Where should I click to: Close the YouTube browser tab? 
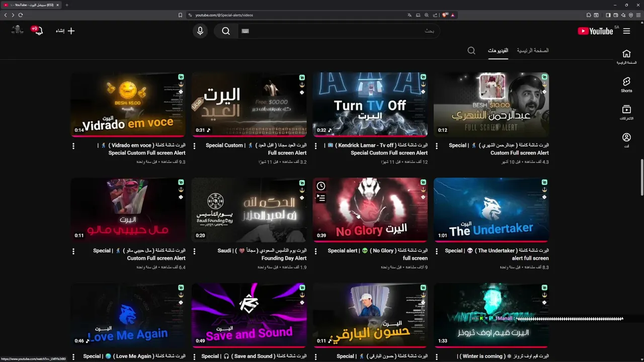pos(58,5)
